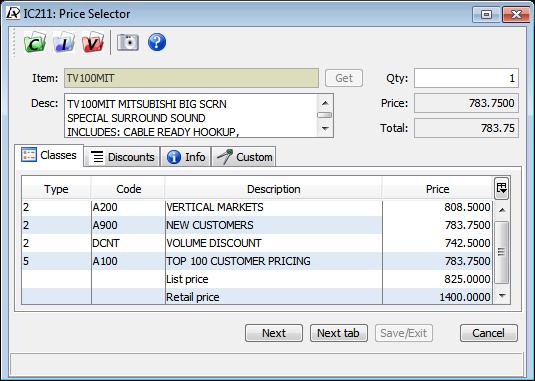Click price cell 1400.0000

[x=437, y=297]
